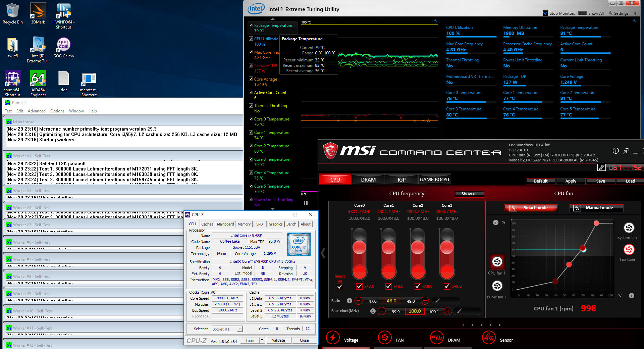
Task: Increase Base clock with plus button
Action: pos(448,311)
